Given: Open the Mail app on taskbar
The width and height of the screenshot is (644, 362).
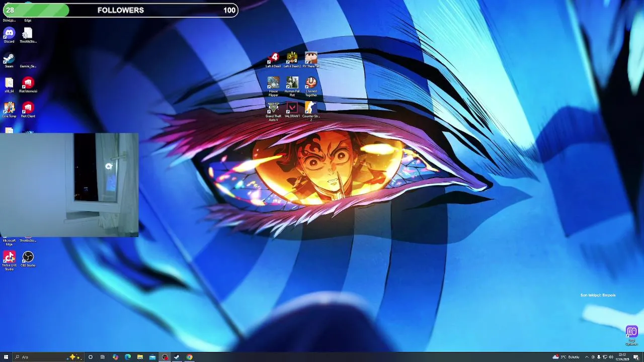Looking at the screenshot, I should coord(152,357).
